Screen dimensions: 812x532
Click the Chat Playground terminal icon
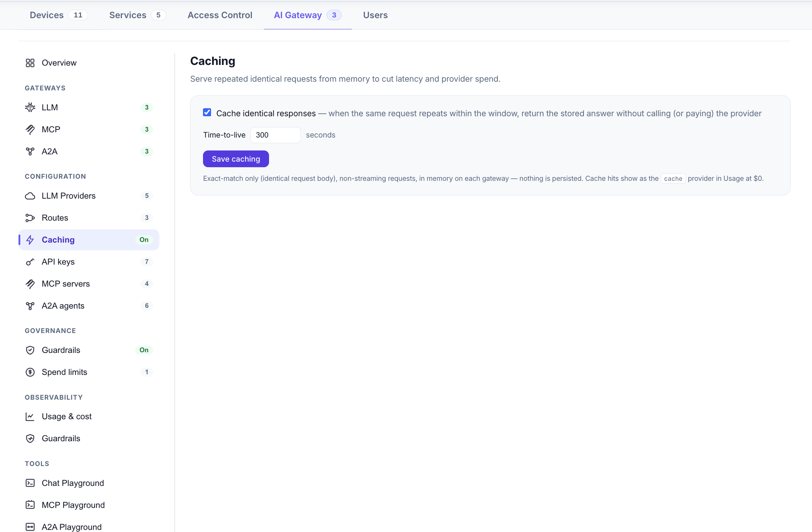(x=30, y=483)
